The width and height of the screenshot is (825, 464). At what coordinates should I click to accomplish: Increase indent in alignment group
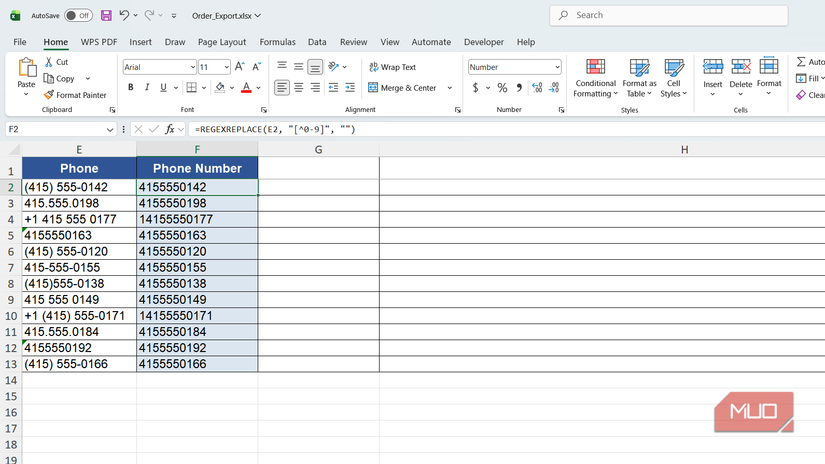pos(350,87)
